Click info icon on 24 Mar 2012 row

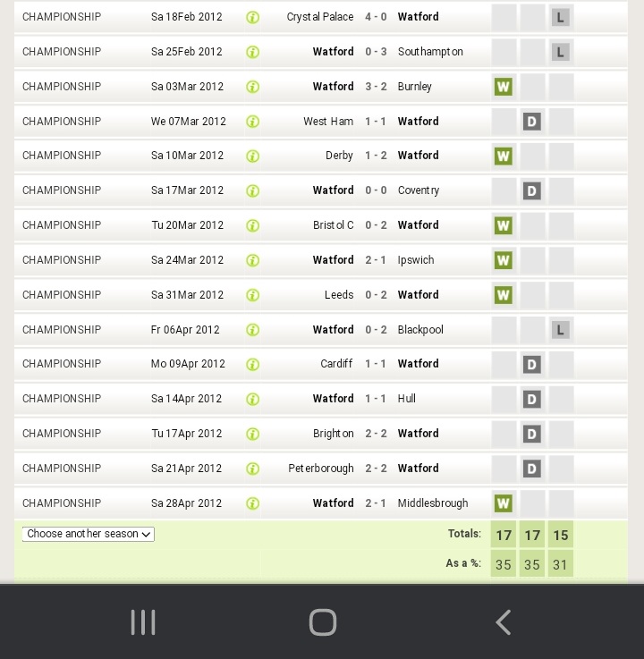252,260
